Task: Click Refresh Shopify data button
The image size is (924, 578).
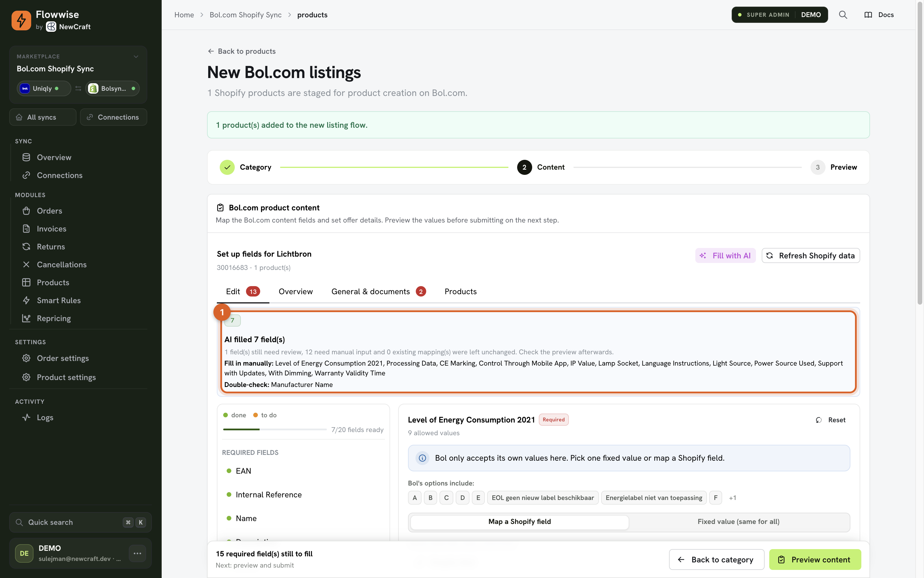Action: [811, 256]
